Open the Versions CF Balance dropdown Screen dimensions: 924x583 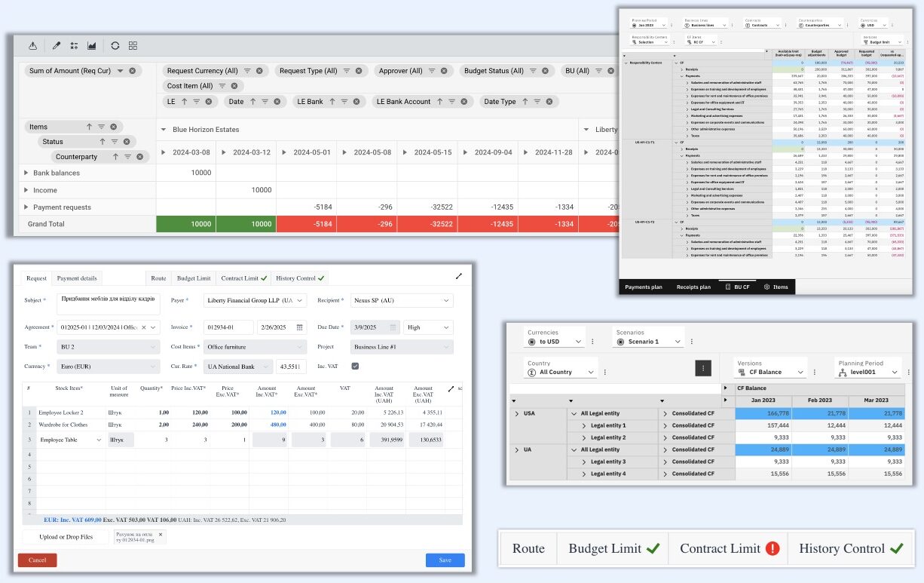coord(772,372)
